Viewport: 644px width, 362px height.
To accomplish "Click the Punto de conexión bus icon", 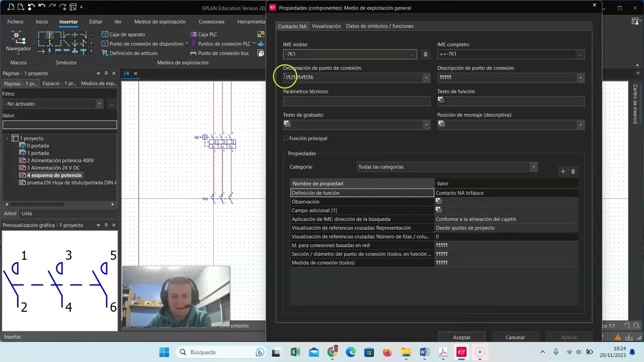I will coord(193,53).
